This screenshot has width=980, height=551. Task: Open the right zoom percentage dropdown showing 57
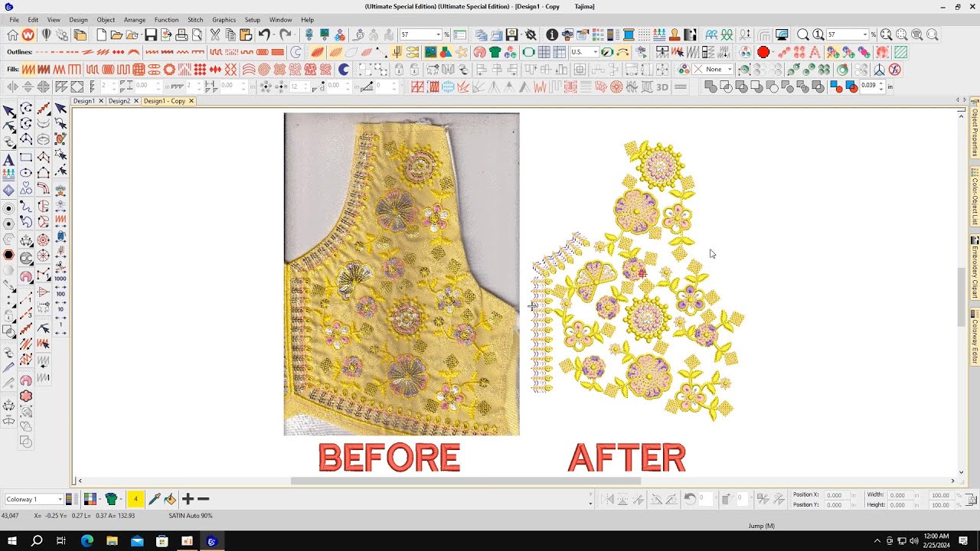pos(865,34)
